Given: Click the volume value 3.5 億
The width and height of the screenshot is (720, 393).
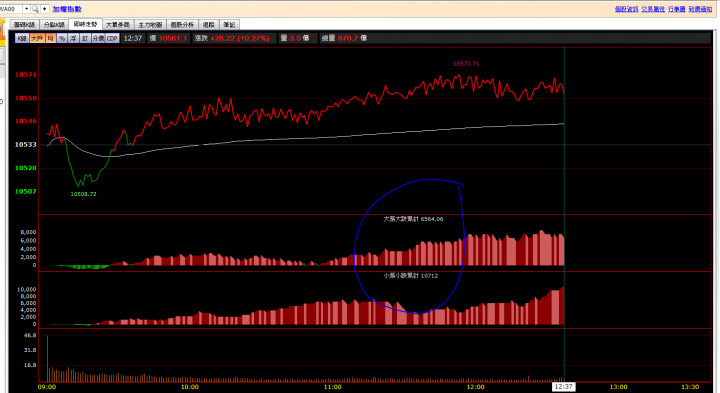Looking at the screenshot, I should (x=299, y=39).
